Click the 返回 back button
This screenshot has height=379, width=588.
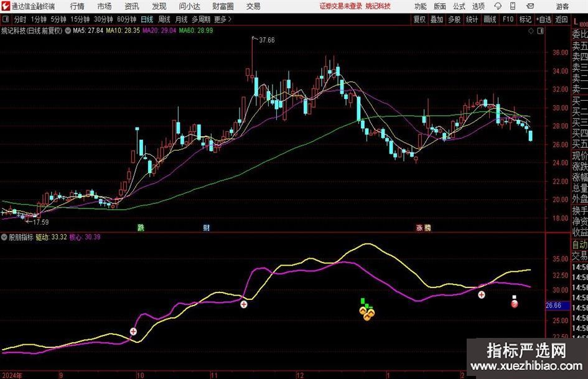coord(561,19)
